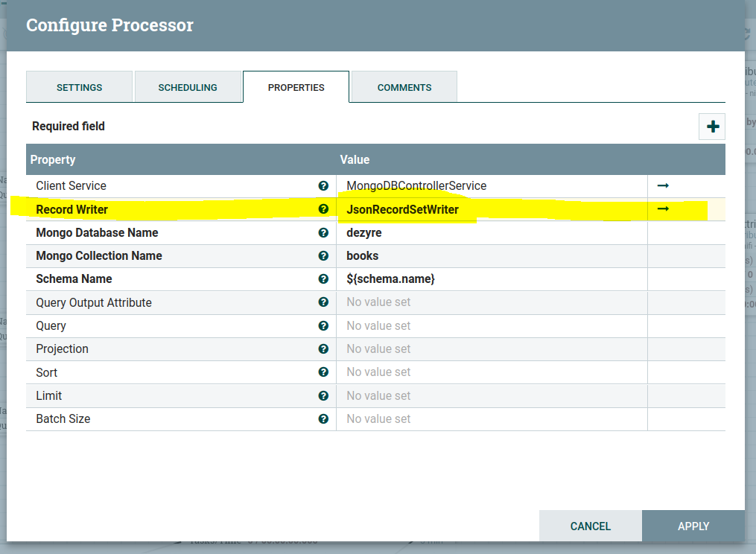This screenshot has width=756, height=554.
Task: Open help icon for Client Service
Action: click(x=323, y=186)
